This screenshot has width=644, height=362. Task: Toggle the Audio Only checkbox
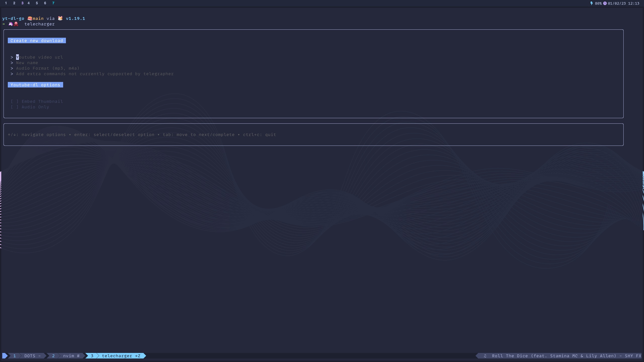15,107
